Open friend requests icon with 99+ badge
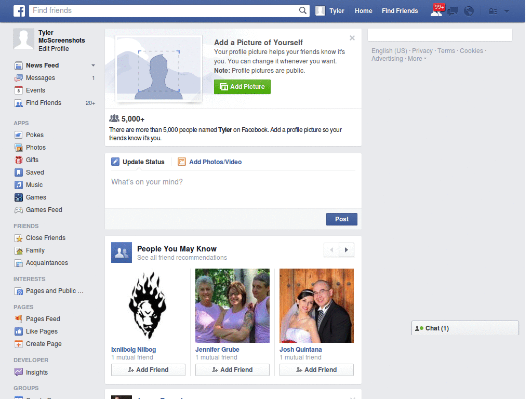Viewport: 532px width, 399px height. coord(437,10)
